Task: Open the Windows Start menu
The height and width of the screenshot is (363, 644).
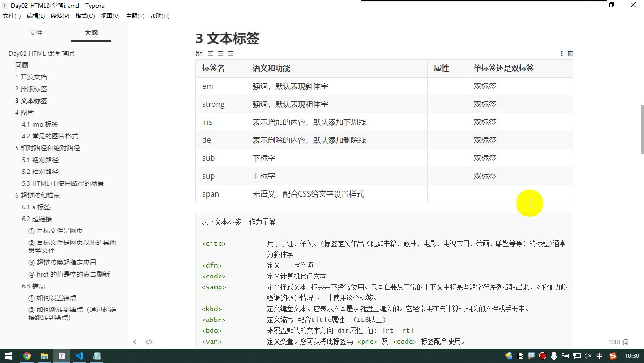Action: 9,356
